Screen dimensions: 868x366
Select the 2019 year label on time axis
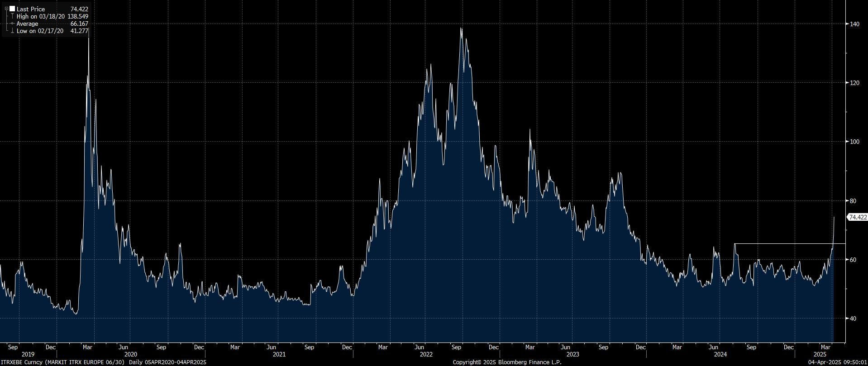[x=28, y=354]
